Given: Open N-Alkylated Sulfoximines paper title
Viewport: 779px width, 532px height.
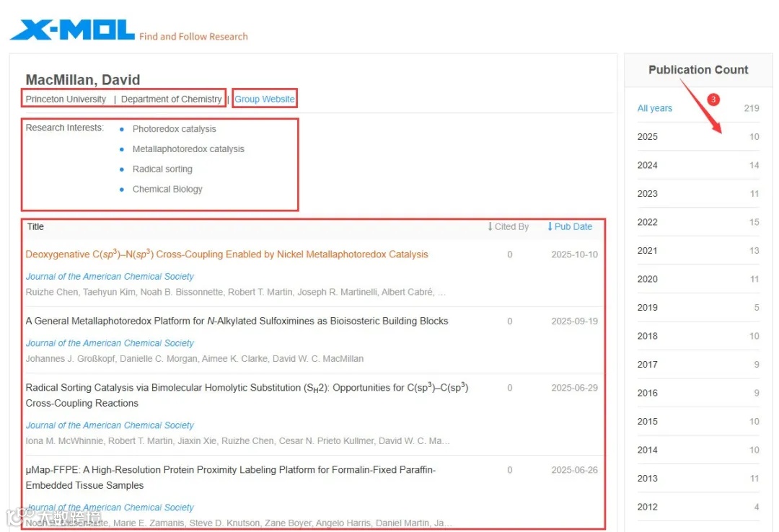Looking at the screenshot, I should [237, 321].
